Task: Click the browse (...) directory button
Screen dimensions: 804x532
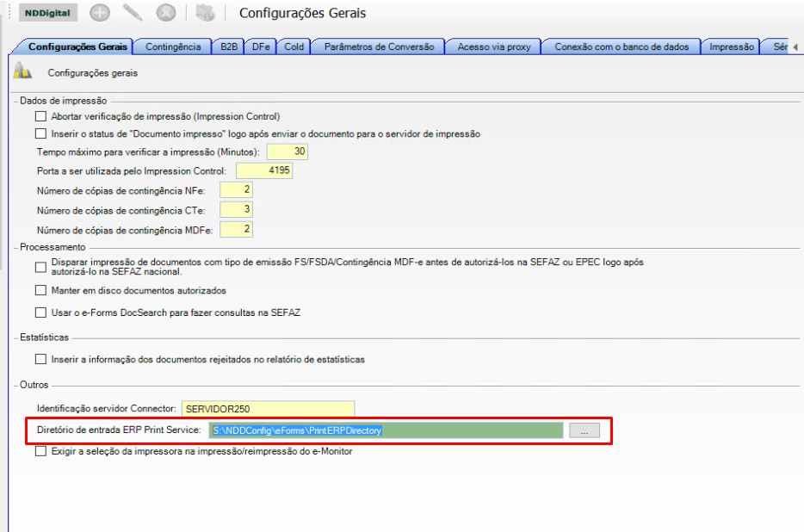Action: 584,430
